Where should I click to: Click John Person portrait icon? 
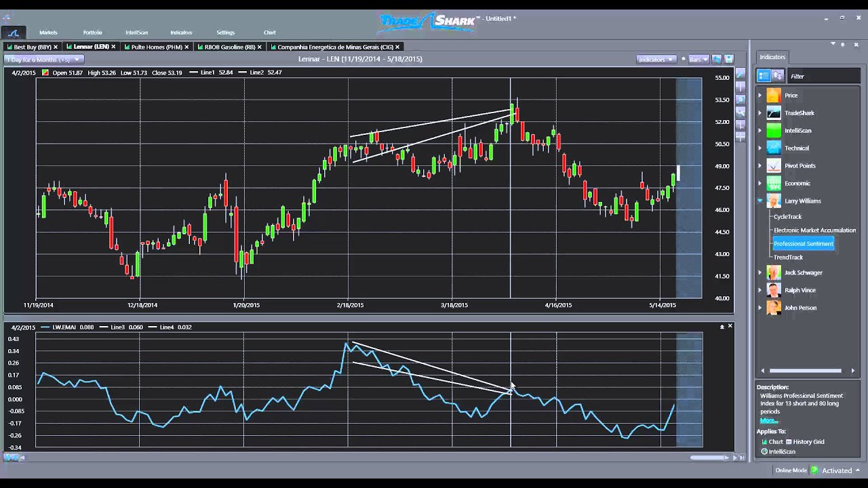pos(774,308)
